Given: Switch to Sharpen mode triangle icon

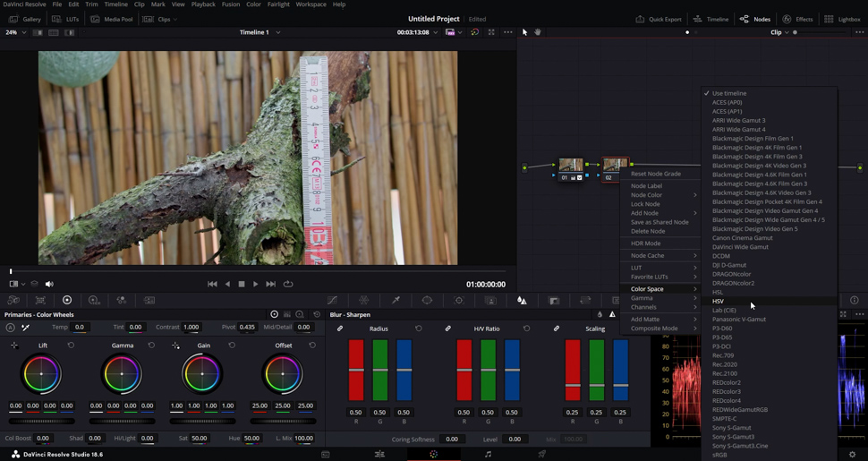Looking at the screenshot, I should click(612, 314).
